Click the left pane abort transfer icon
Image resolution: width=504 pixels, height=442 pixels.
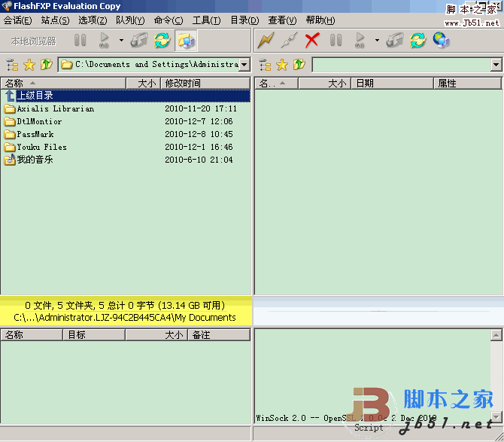138,41
